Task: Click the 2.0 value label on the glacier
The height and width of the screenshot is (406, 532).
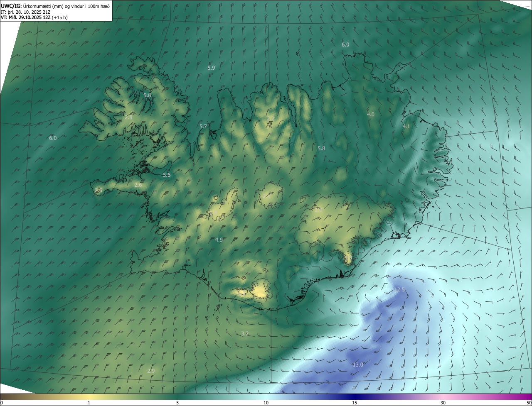Action: (x=318, y=210)
